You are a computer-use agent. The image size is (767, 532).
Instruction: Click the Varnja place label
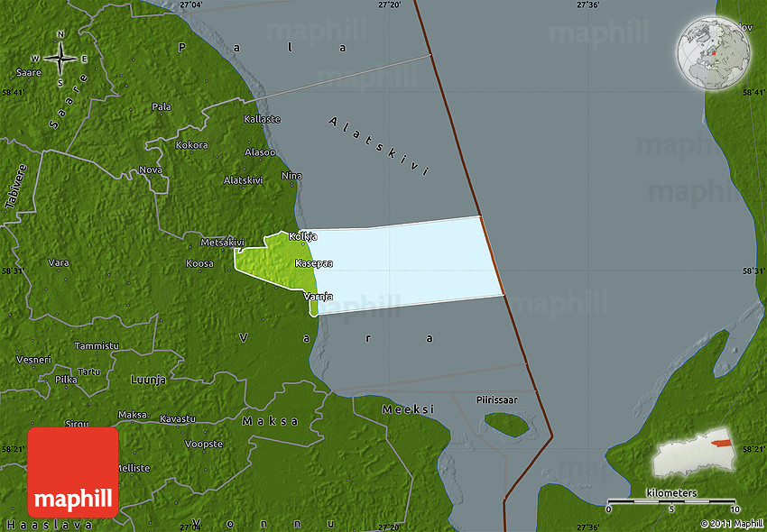318,296
